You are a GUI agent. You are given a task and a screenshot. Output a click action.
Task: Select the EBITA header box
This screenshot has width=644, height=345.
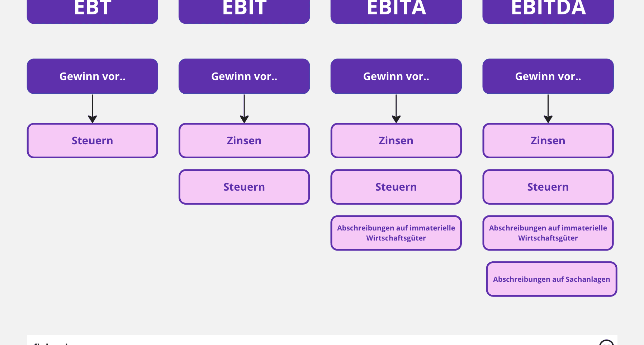(396, 10)
